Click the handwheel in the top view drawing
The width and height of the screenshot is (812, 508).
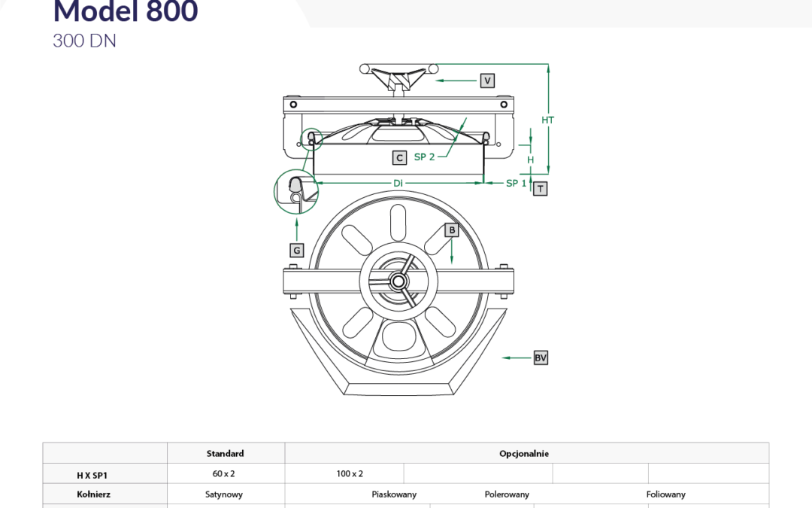398,79
